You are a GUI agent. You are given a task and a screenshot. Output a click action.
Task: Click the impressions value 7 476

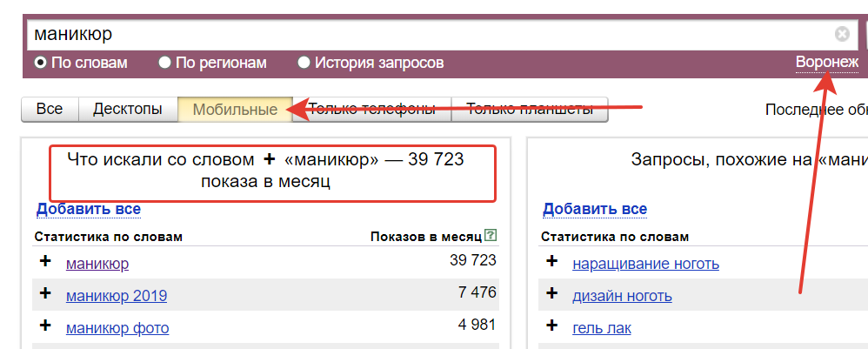[477, 292]
